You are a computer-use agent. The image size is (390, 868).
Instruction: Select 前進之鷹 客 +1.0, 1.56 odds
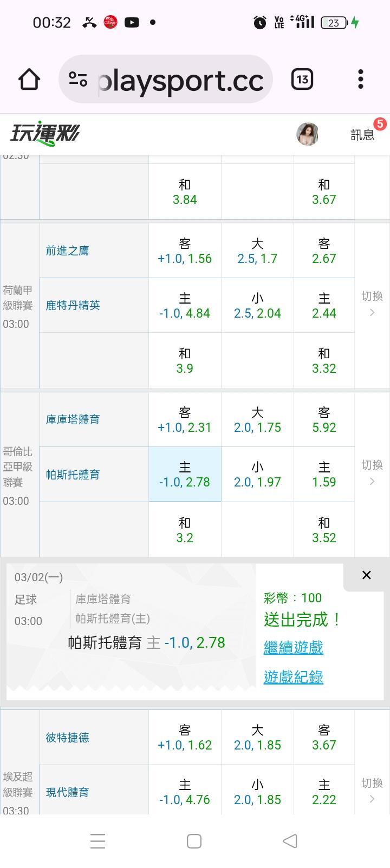coord(185,251)
